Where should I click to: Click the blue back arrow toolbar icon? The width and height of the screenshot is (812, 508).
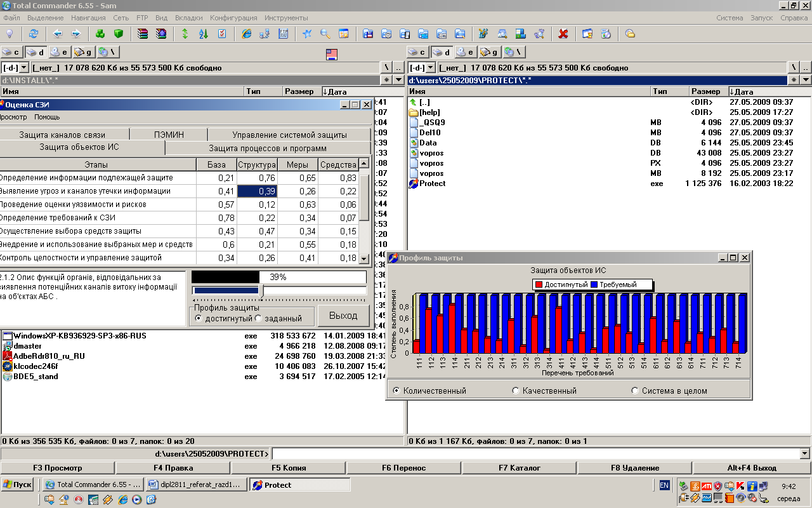58,34
